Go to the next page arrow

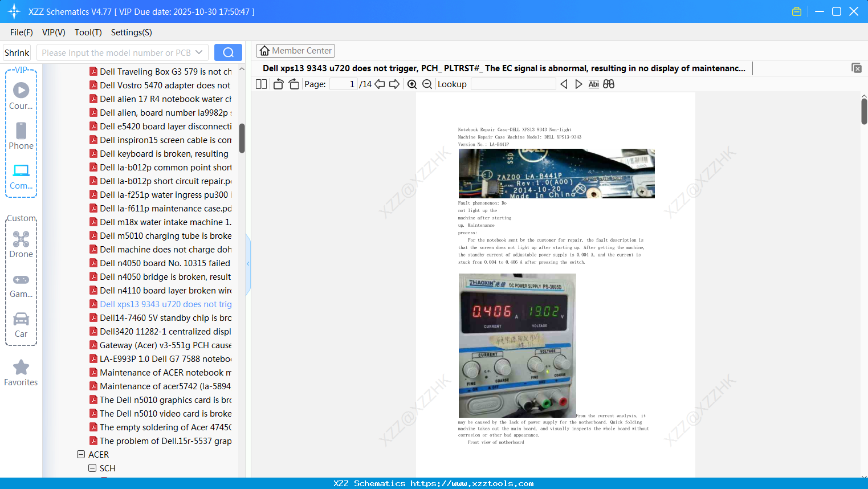click(394, 84)
